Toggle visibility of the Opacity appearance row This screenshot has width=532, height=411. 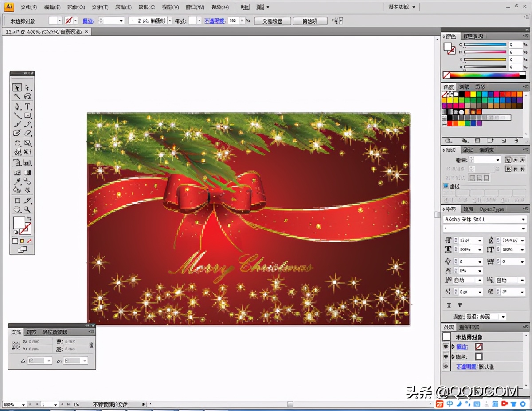point(446,367)
